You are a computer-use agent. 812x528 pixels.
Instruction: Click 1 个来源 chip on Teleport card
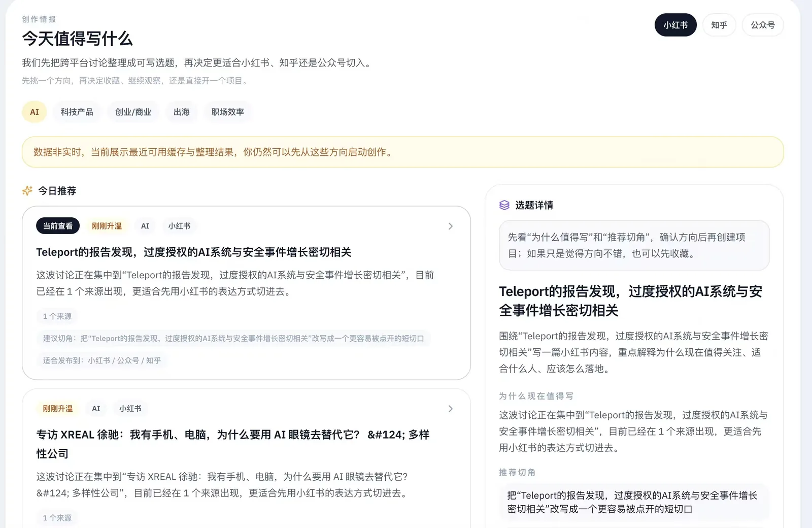(57, 316)
